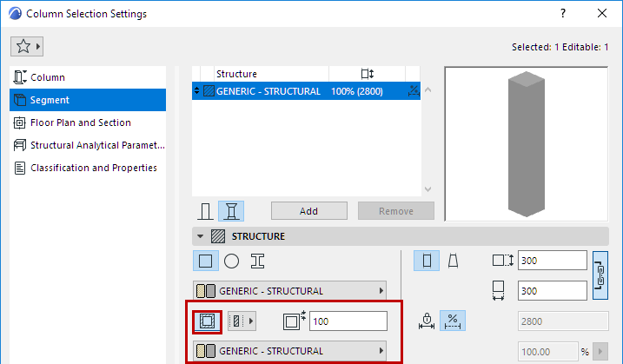623x364 pixels.
Task: Click the proportional length icon in segment row
Action: tap(414, 91)
